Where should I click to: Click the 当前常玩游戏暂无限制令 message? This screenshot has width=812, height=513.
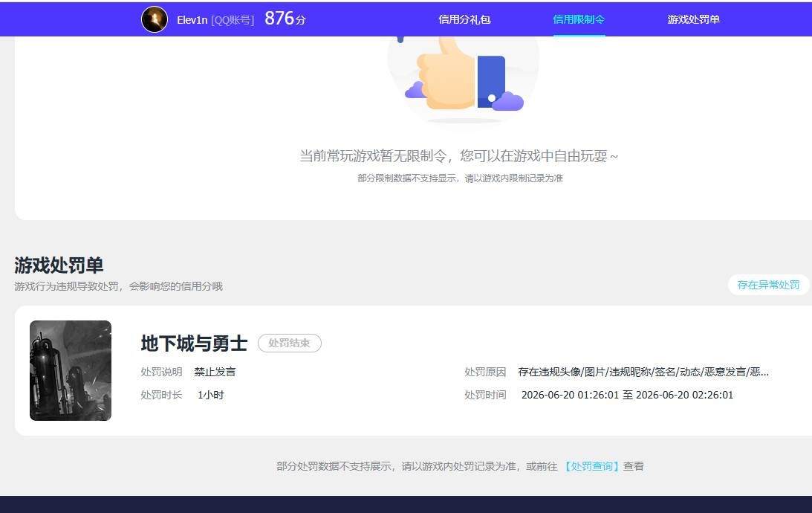coord(459,156)
